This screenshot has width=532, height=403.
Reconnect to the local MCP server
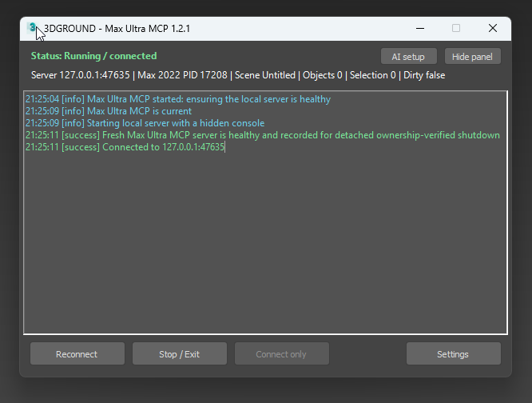point(77,353)
